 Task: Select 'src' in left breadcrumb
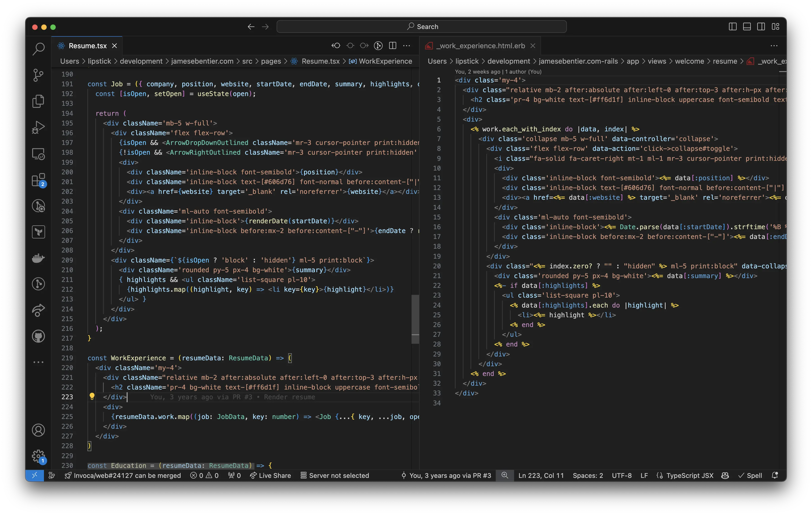247,61
